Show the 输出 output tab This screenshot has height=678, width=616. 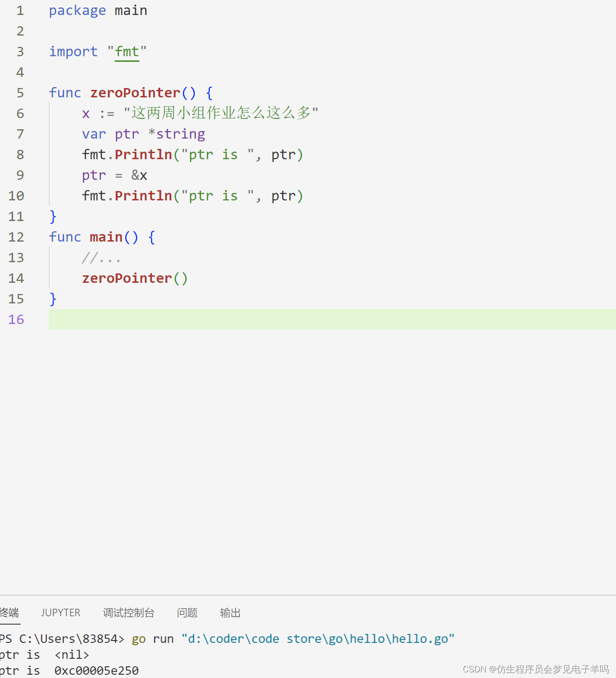(230, 612)
